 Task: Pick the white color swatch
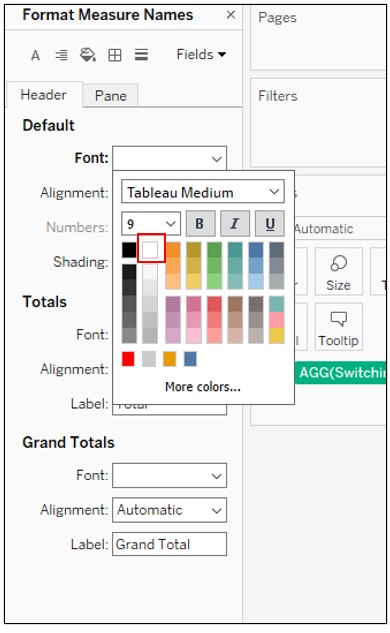pyautogui.click(x=150, y=250)
